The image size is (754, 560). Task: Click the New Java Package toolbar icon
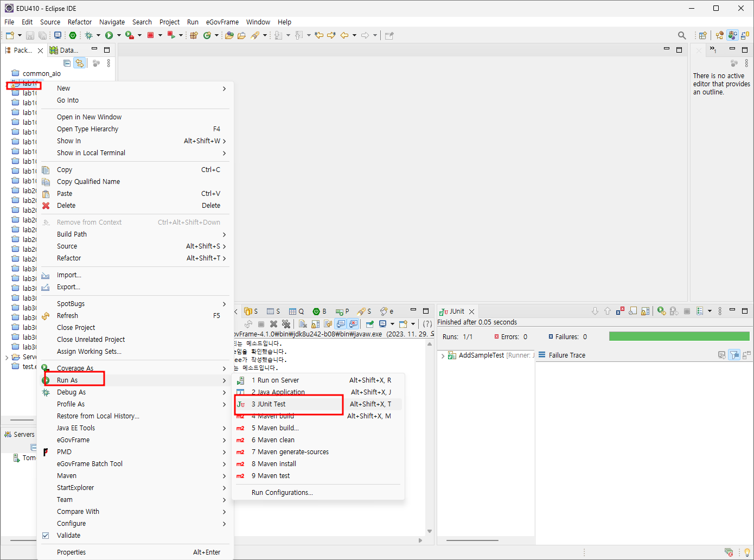click(194, 35)
